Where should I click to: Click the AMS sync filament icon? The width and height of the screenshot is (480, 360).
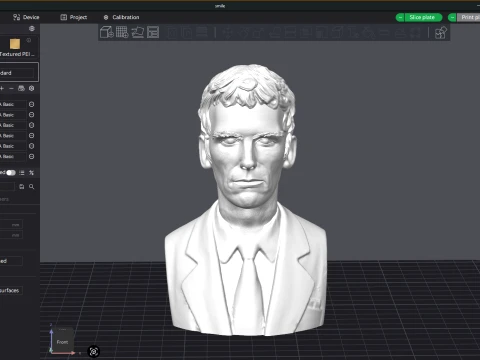pos(21,88)
